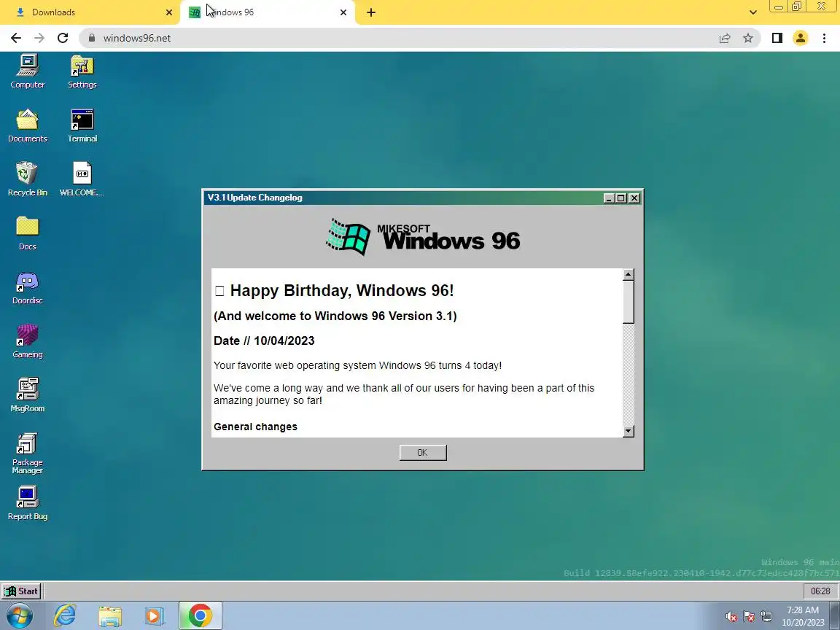840x630 pixels.
Task: Launch Internet Explorer from the taskbar
Action: 65,615
